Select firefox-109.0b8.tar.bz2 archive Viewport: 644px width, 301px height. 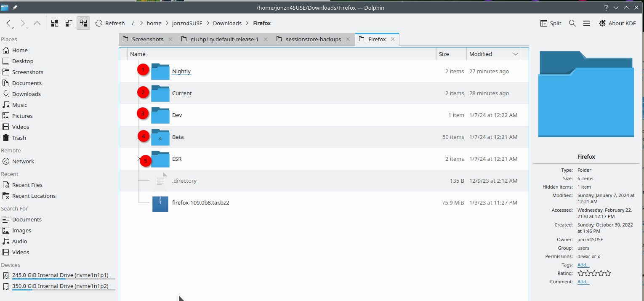[200, 202]
